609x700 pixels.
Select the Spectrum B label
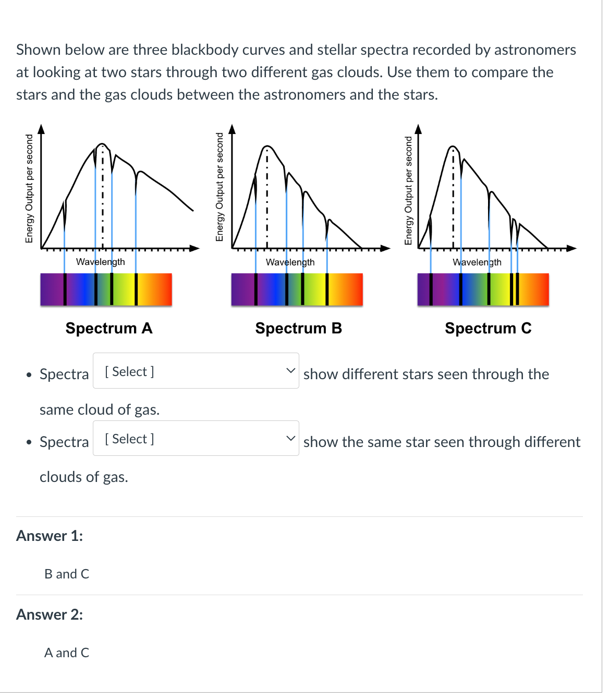pyautogui.click(x=298, y=328)
